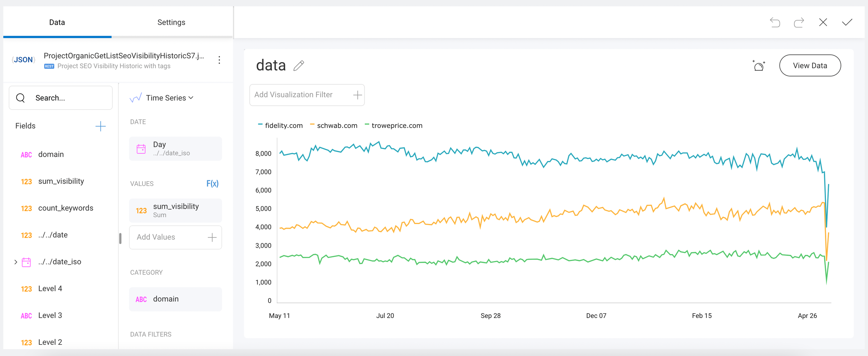Open the Time Series visualization dropdown
The width and height of the screenshot is (868, 356).
[170, 98]
